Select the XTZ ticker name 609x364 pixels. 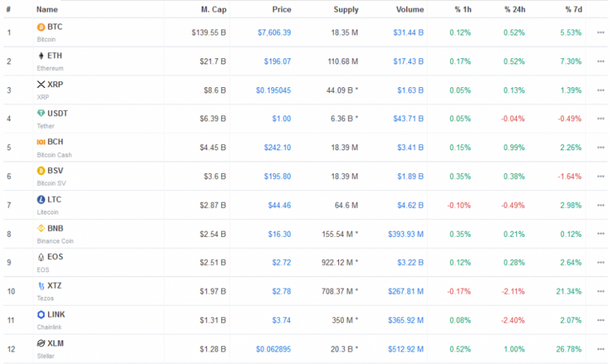54,286
